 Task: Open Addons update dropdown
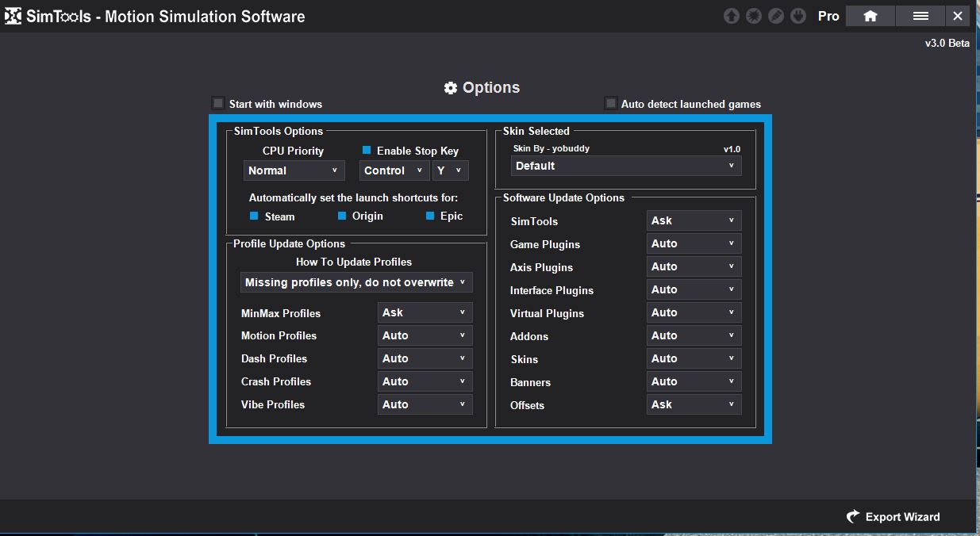(694, 335)
